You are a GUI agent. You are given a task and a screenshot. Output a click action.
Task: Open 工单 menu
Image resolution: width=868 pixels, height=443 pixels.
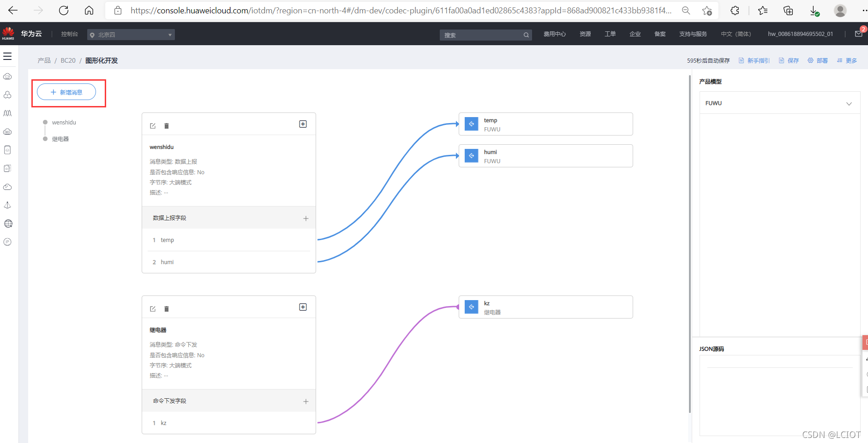pos(610,34)
